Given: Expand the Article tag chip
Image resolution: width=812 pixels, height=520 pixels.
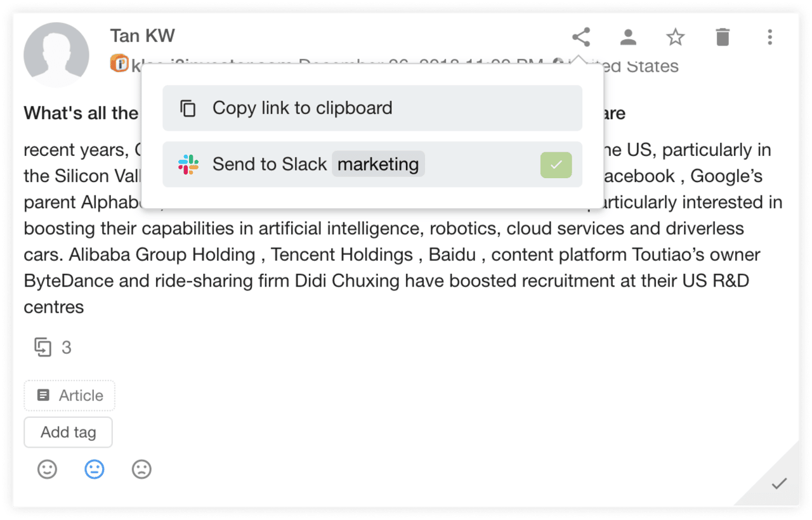Looking at the screenshot, I should [x=69, y=394].
